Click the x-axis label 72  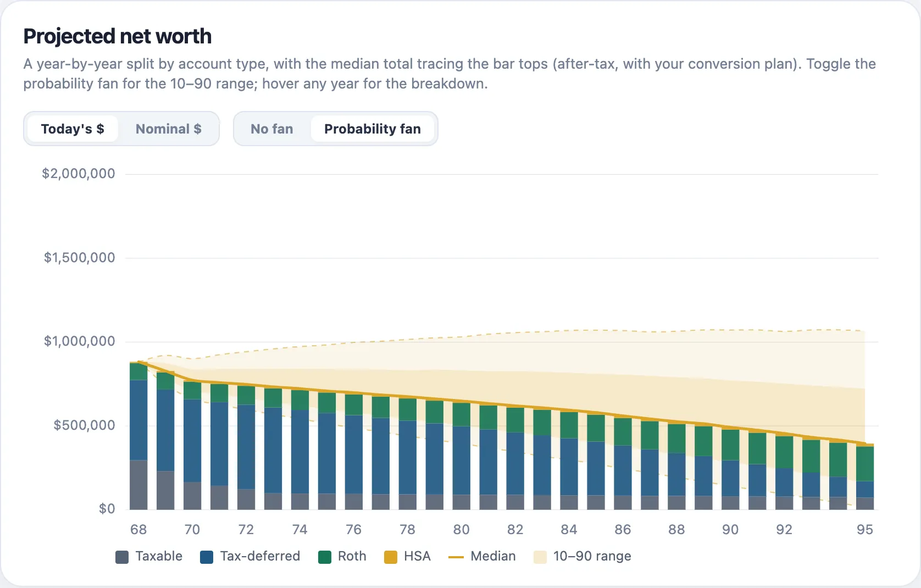tap(246, 530)
